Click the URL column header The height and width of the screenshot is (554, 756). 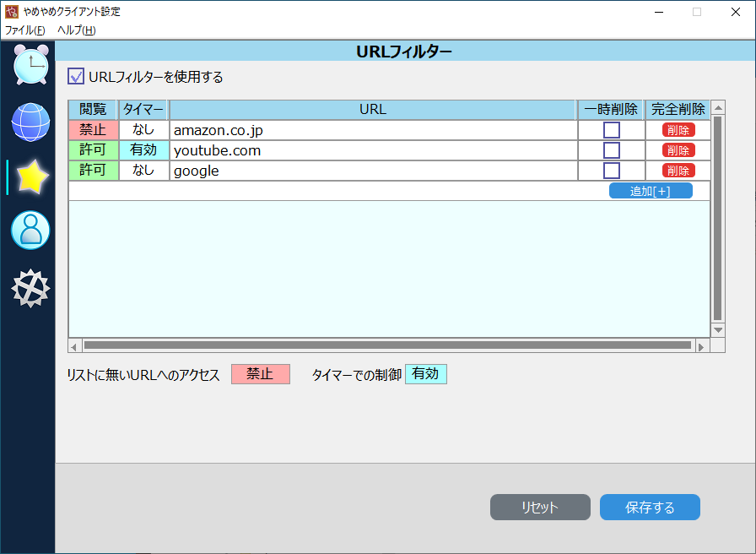pos(373,110)
